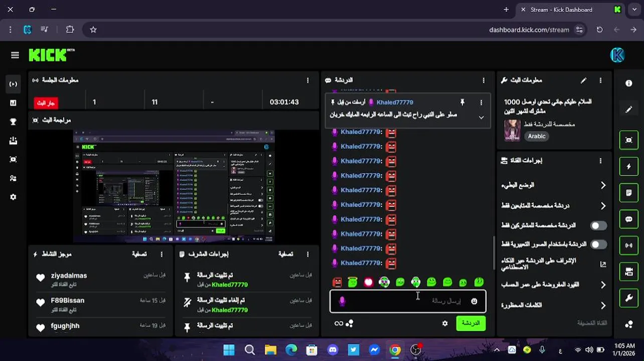Toggle the stream preview widget in right bar
Image resolution: width=644 pixels, height=361 pixels.
629,140
